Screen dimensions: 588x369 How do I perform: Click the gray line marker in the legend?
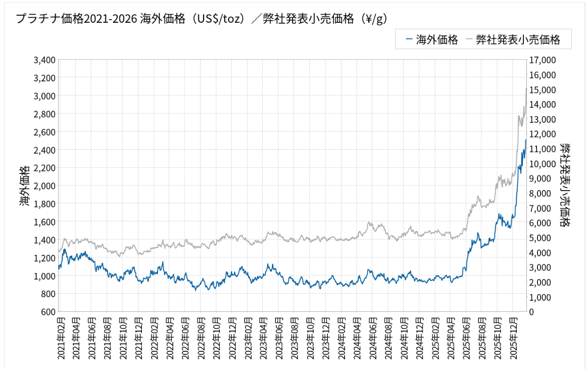coord(468,40)
